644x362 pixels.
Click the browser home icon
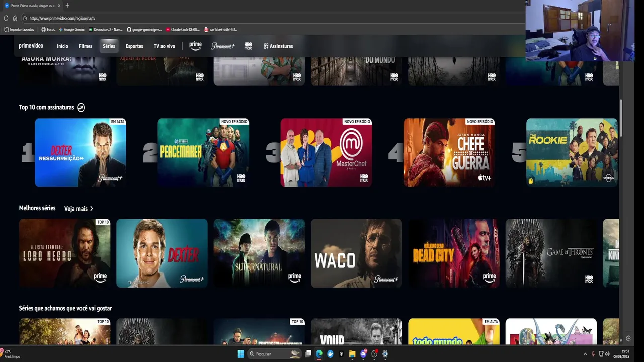15,18
